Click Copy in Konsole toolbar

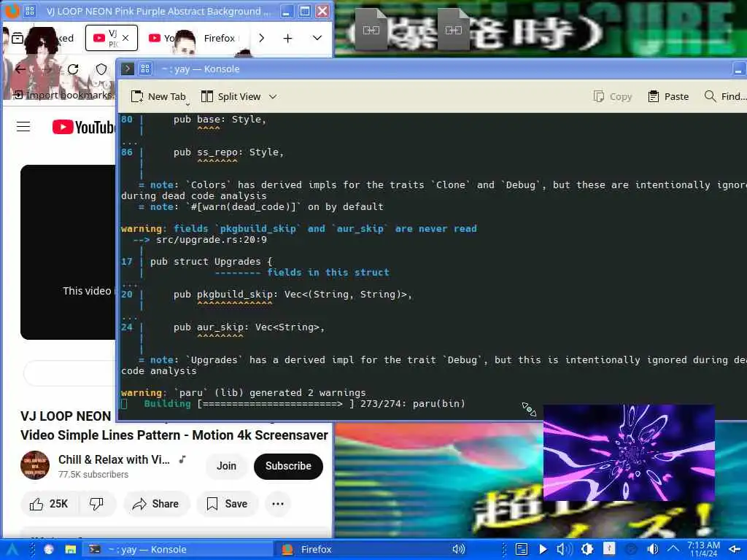pos(612,97)
